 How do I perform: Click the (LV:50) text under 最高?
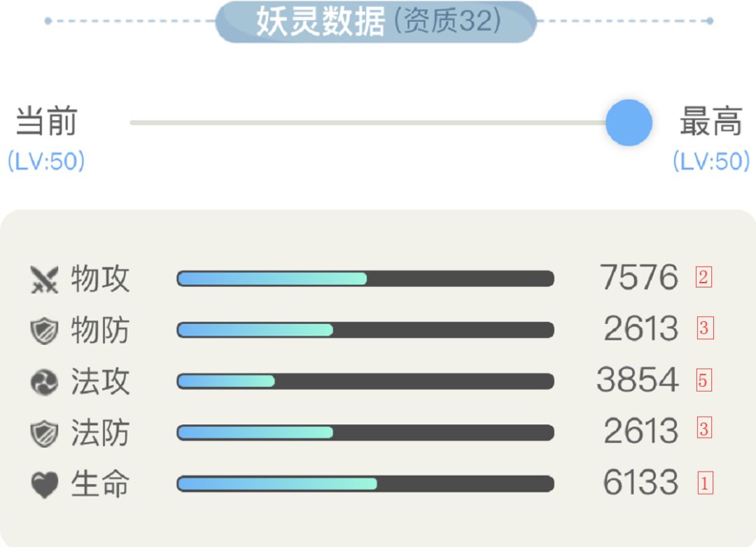pyautogui.click(x=710, y=162)
